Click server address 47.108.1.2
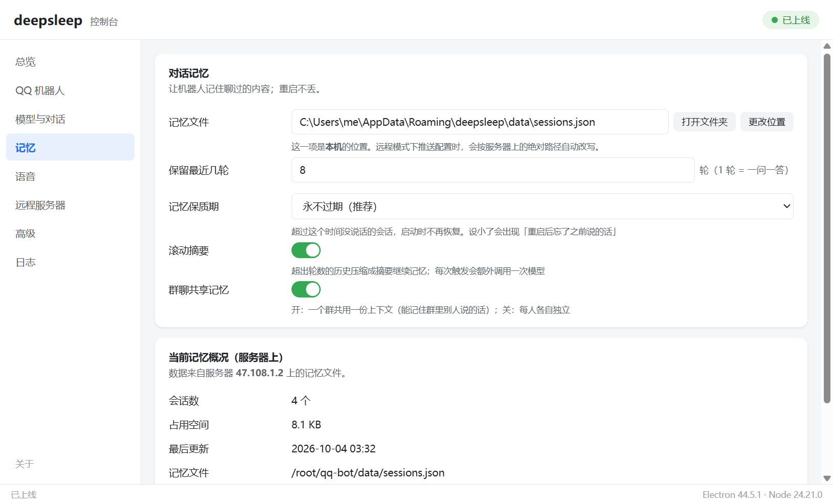833x504 pixels. 259,373
